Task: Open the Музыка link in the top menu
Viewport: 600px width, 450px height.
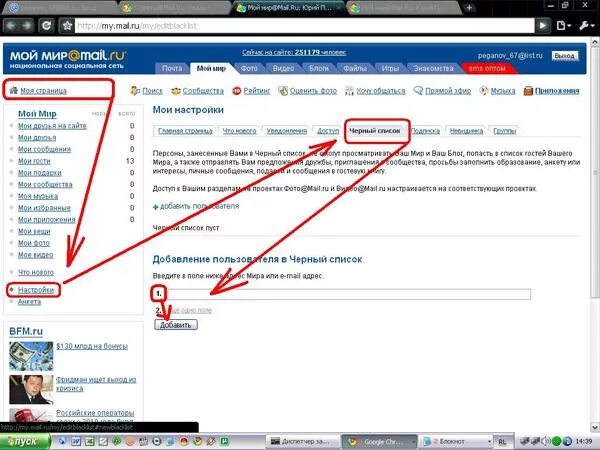Action: point(503,91)
